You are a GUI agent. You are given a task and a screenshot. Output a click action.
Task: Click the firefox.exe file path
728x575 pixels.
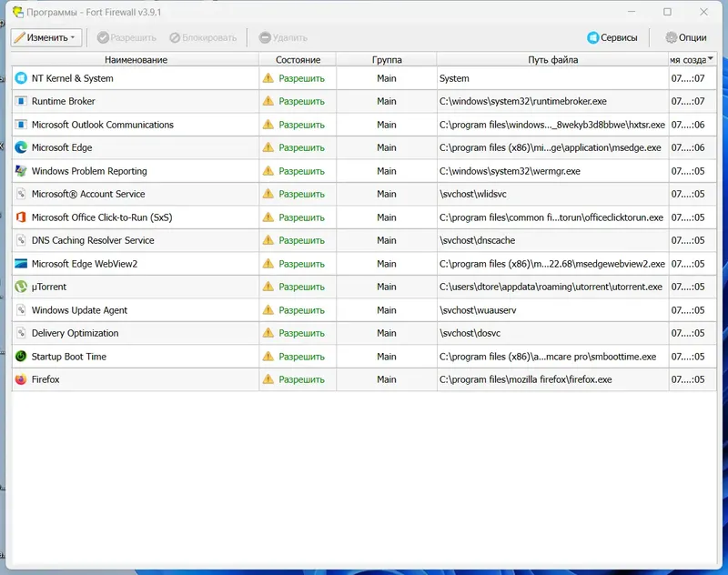click(526, 379)
